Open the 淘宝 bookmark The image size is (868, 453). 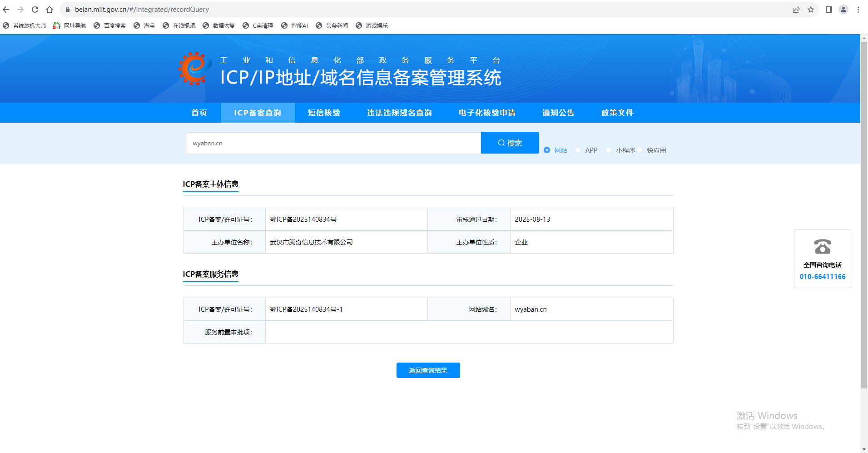144,26
